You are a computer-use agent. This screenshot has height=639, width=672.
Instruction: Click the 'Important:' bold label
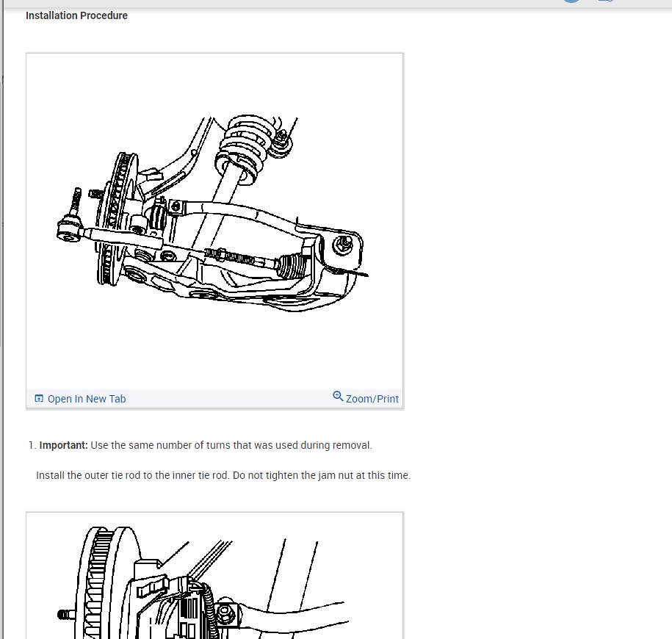click(x=63, y=445)
